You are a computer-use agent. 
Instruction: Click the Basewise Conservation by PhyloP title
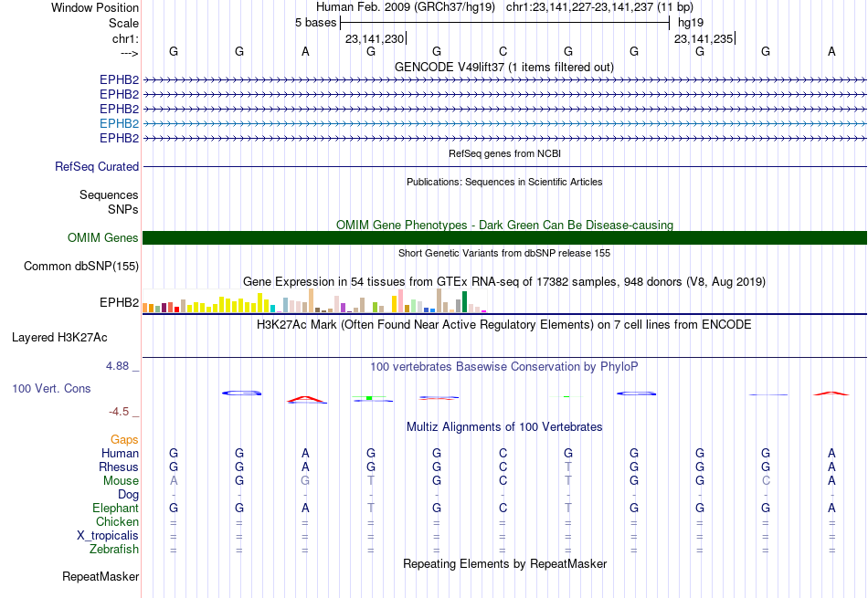(x=504, y=366)
